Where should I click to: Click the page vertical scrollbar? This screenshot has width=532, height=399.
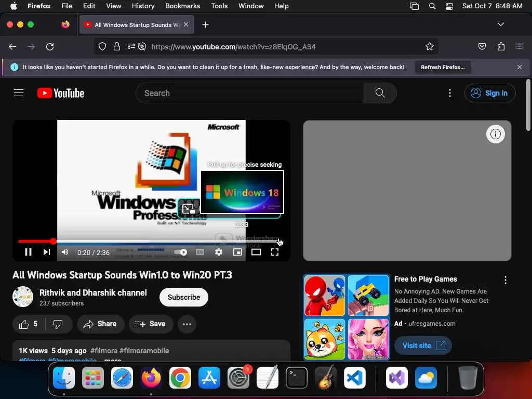(x=528, y=105)
